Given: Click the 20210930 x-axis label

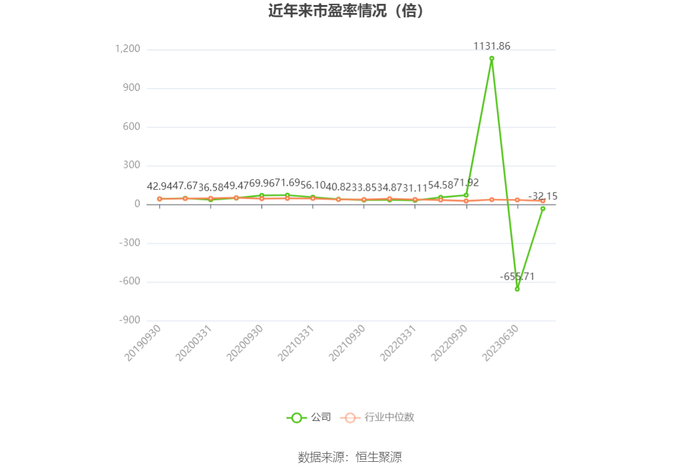Looking at the screenshot, I should pos(347,343).
